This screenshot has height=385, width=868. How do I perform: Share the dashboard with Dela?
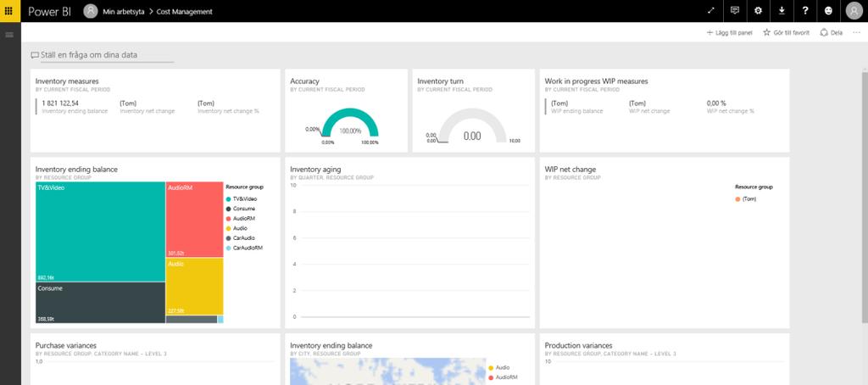[831, 33]
